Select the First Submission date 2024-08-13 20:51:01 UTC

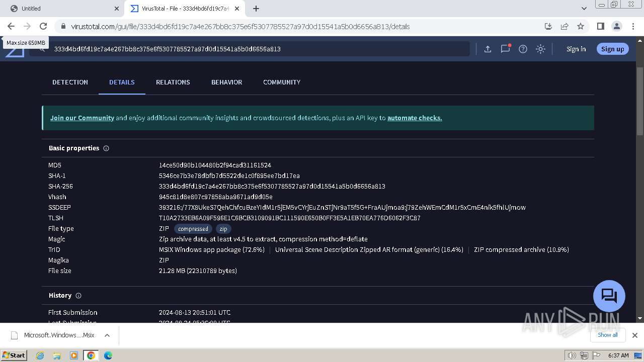(195, 313)
